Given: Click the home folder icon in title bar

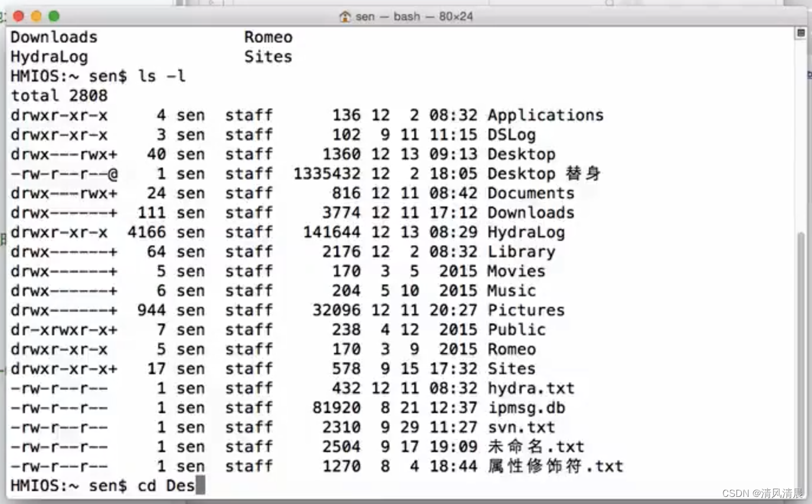Looking at the screenshot, I should 345,17.
